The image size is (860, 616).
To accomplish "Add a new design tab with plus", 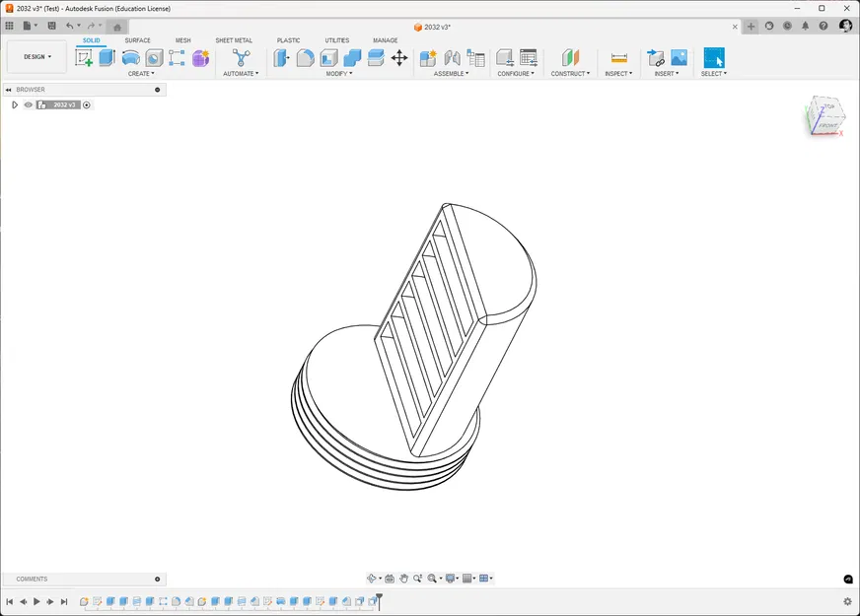I will pos(751,27).
